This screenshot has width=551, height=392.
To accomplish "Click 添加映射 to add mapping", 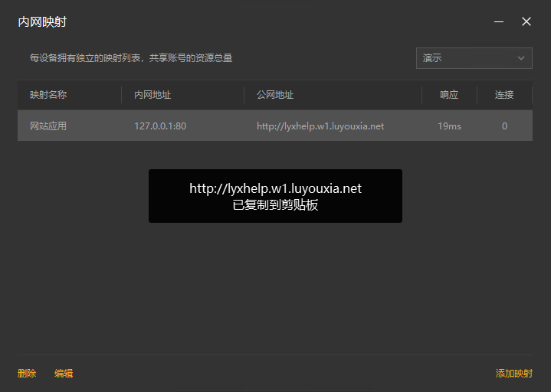I will [x=514, y=374].
